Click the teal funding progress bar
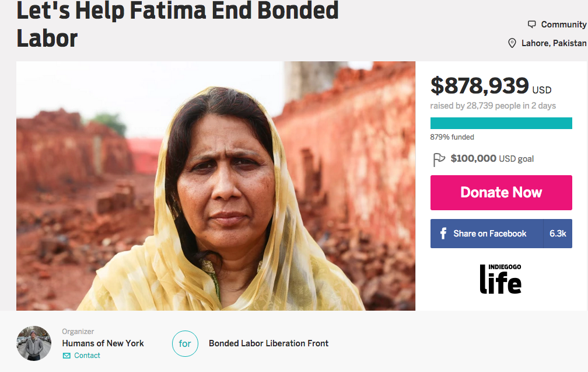588x372 pixels. (501, 123)
